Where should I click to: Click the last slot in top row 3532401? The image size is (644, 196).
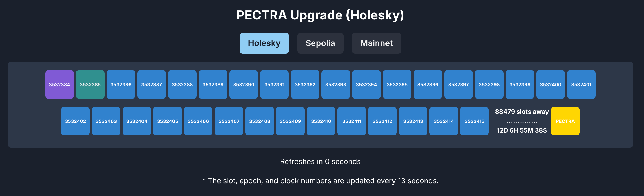(581, 84)
